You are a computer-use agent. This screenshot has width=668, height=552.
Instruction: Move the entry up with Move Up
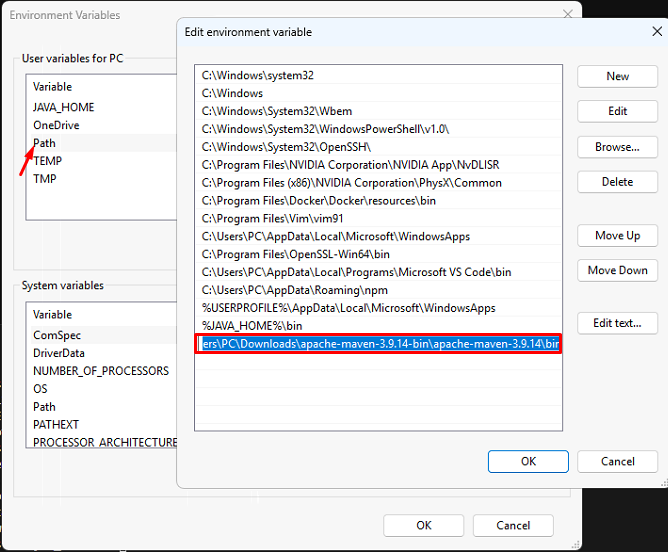click(617, 235)
